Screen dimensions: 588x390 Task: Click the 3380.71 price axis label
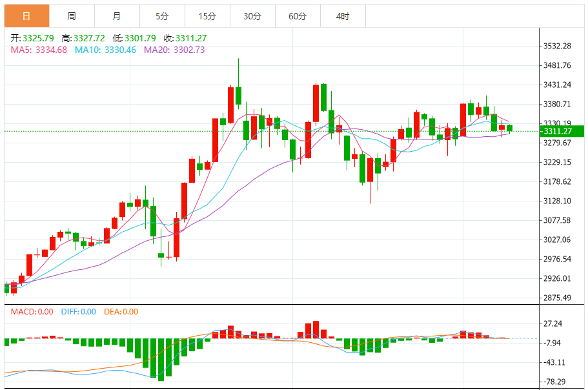pyautogui.click(x=557, y=104)
